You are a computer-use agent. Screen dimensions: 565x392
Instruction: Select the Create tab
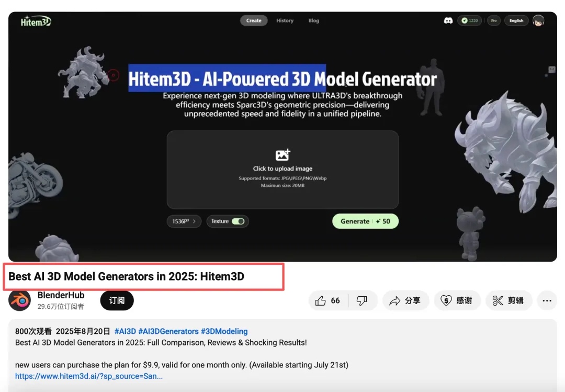click(x=254, y=20)
